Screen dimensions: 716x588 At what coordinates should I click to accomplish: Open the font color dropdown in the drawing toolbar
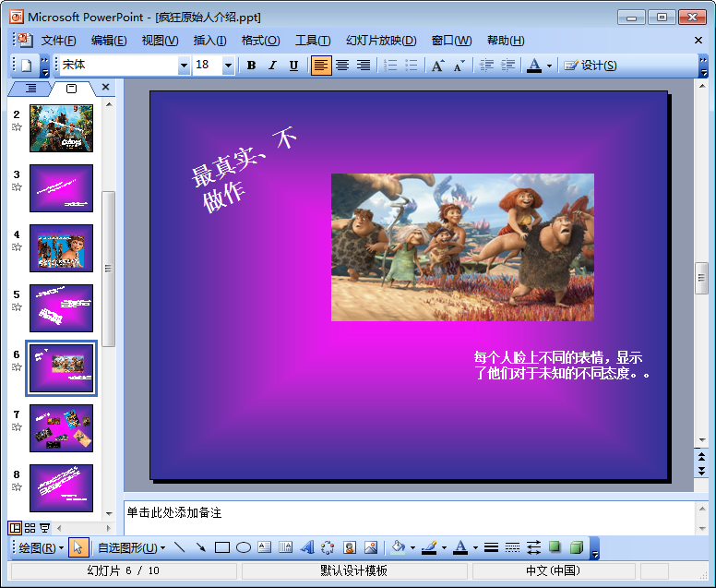click(x=475, y=547)
